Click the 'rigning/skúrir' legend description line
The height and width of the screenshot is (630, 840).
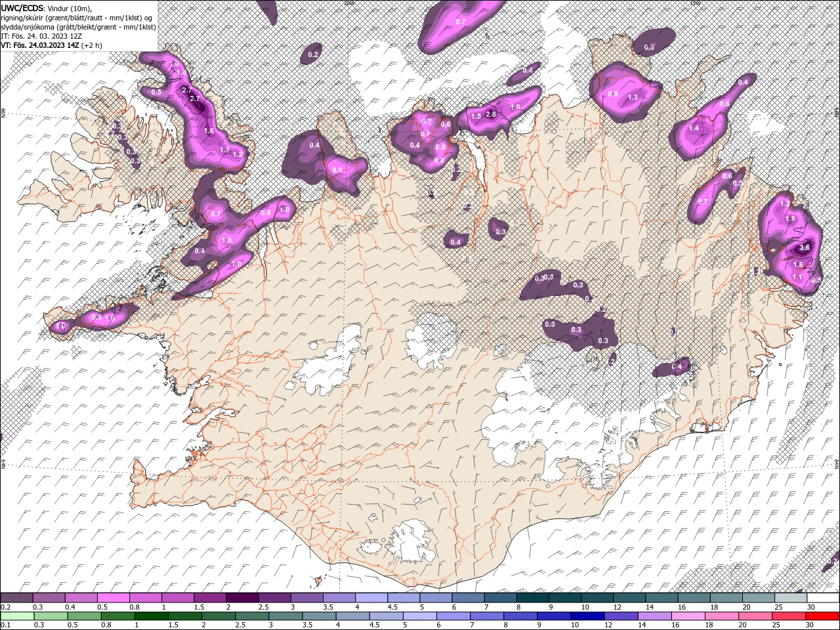pyautogui.click(x=77, y=17)
